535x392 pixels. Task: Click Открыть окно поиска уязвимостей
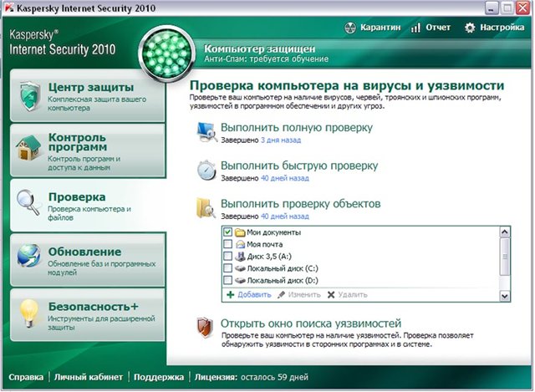coord(311,323)
